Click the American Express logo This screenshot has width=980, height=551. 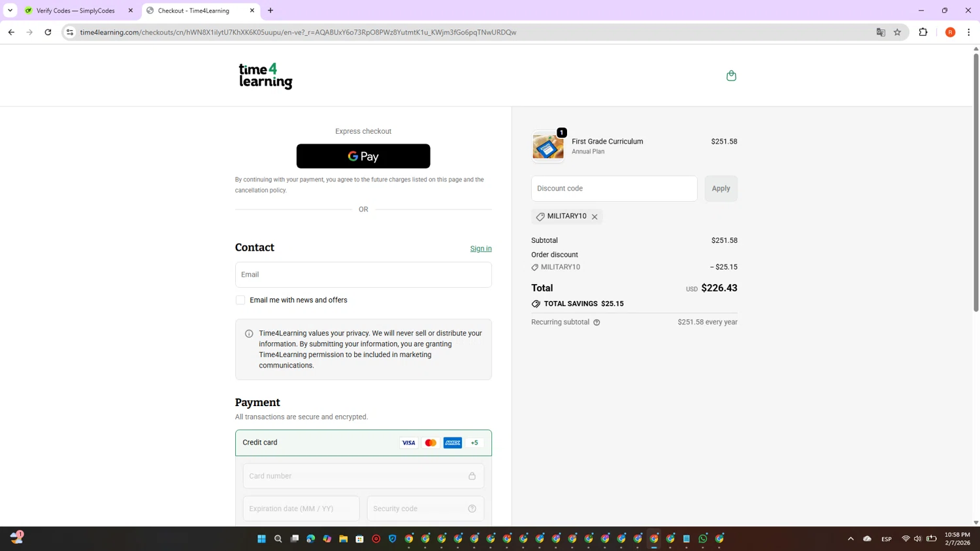[x=453, y=443]
